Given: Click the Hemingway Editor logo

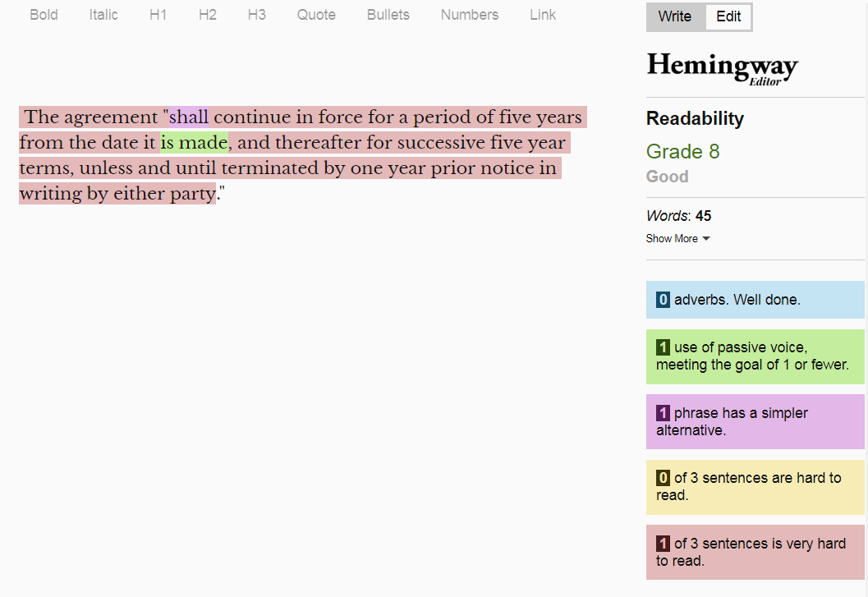Looking at the screenshot, I should 722,68.
